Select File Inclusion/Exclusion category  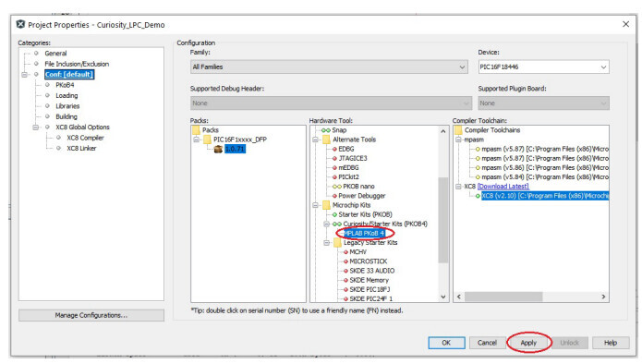(77, 64)
